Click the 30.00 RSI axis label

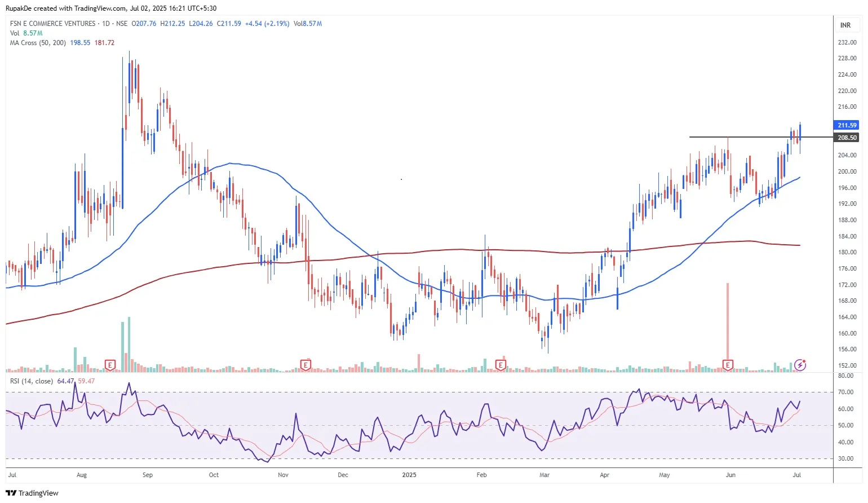click(x=846, y=458)
